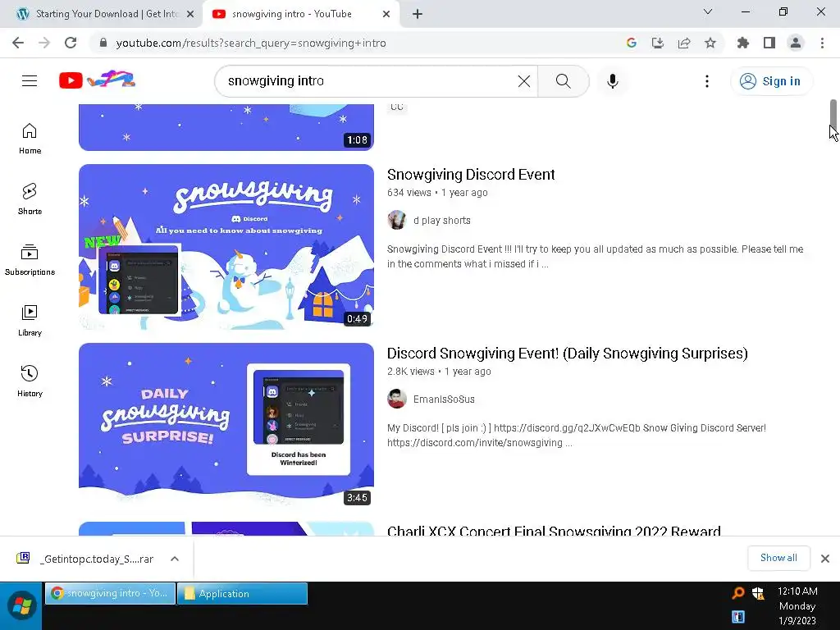This screenshot has height=630, width=840.
Task: Close the downloads bar
Action: tap(825, 559)
